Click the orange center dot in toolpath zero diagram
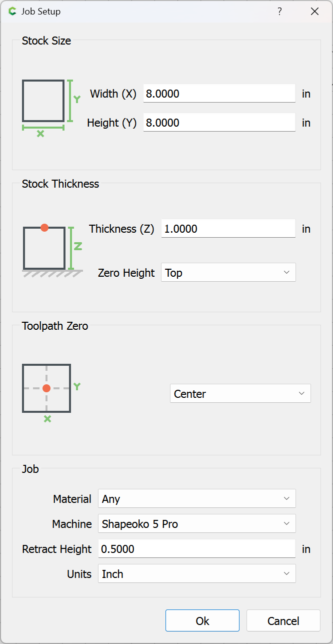The image size is (333, 644). pos(46,388)
